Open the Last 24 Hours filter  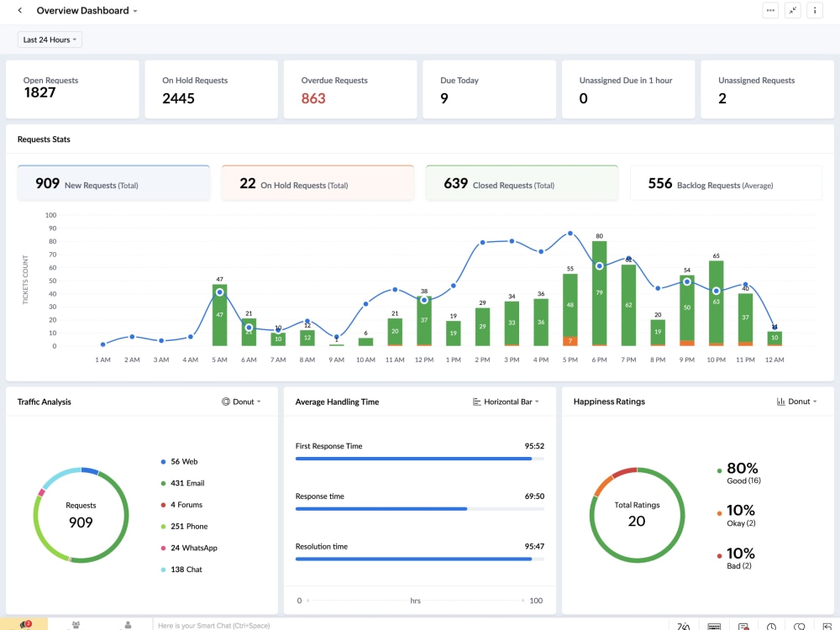click(50, 39)
